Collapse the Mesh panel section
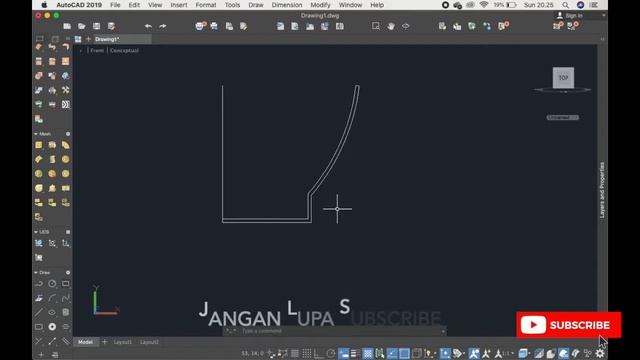 click(36, 134)
